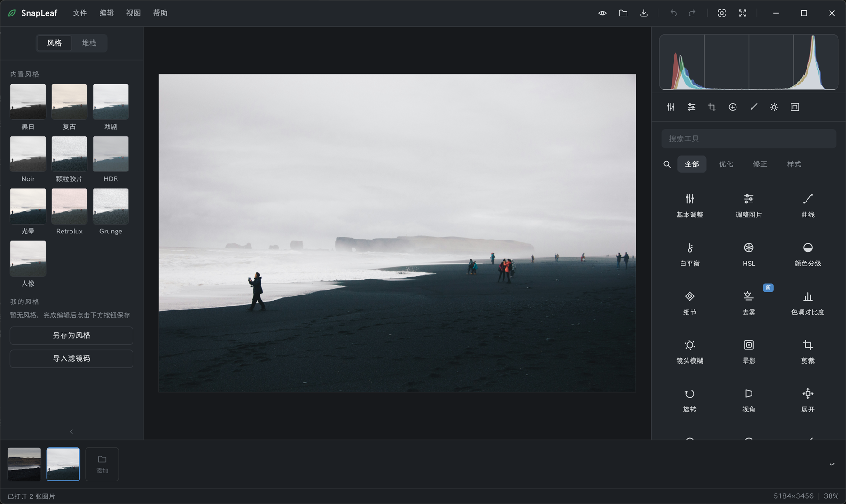Collapse left panel with the chevron arrow

71,431
